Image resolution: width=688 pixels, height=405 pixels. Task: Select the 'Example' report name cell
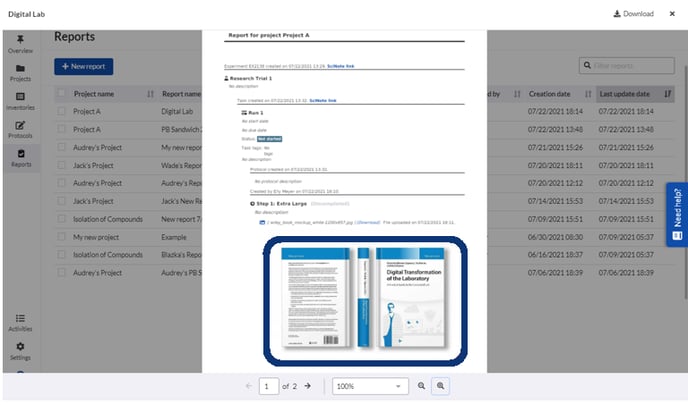click(174, 237)
